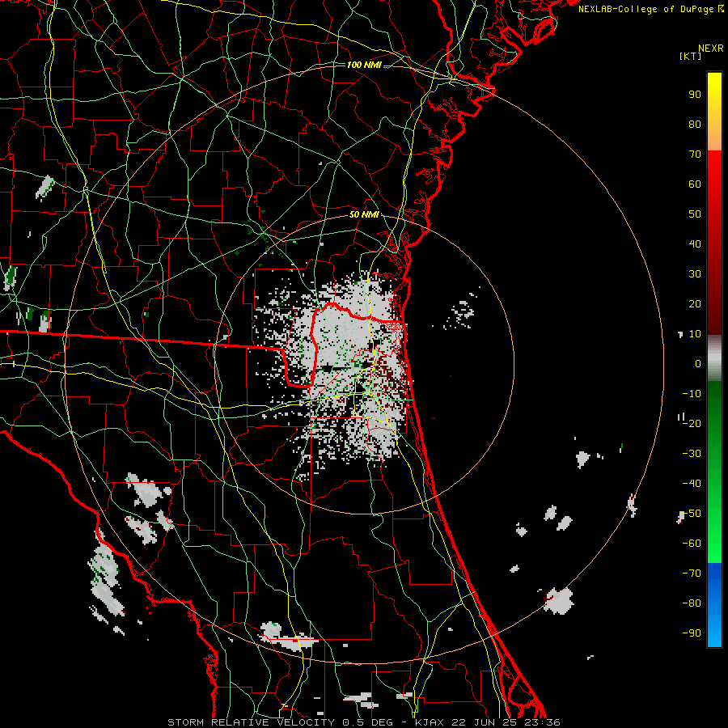Screen dimensions: 728x728
Task: Click the 0 value on the velocity scale
Action: [698, 363]
